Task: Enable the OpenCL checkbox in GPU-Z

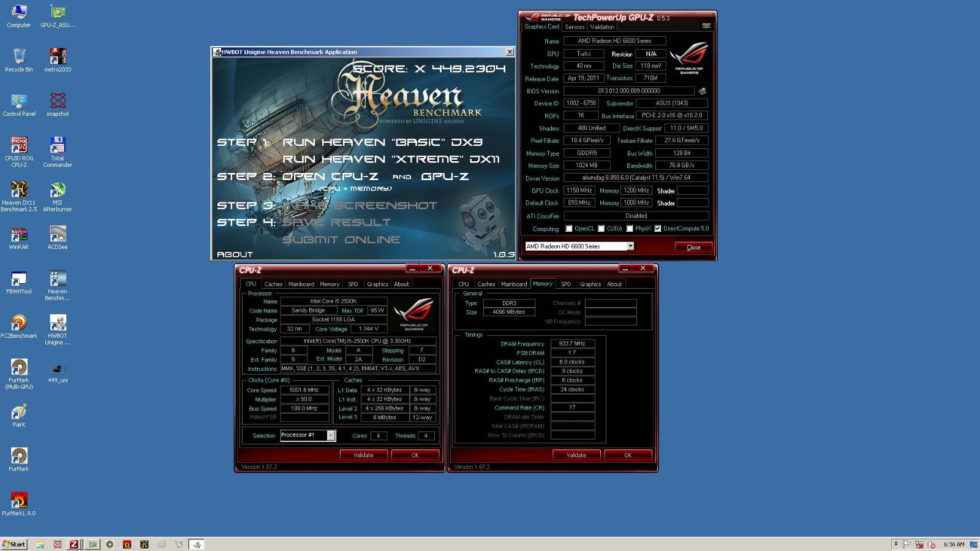Action: pyautogui.click(x=569, y=229)
